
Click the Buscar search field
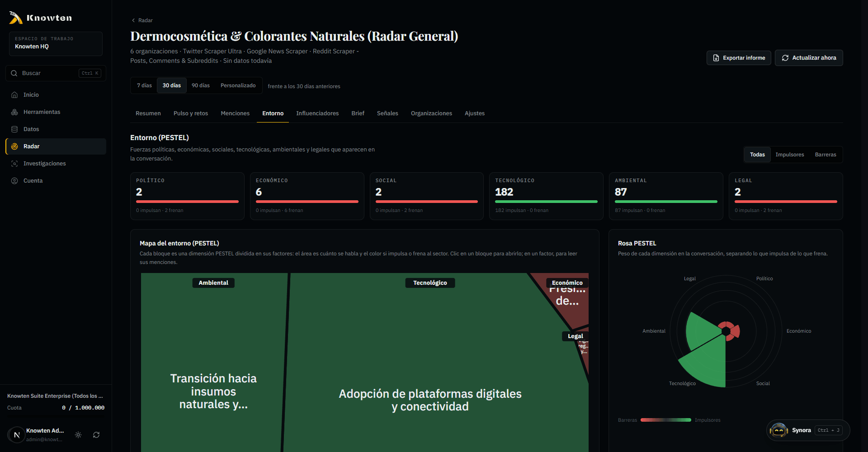[x=56, y=73]
